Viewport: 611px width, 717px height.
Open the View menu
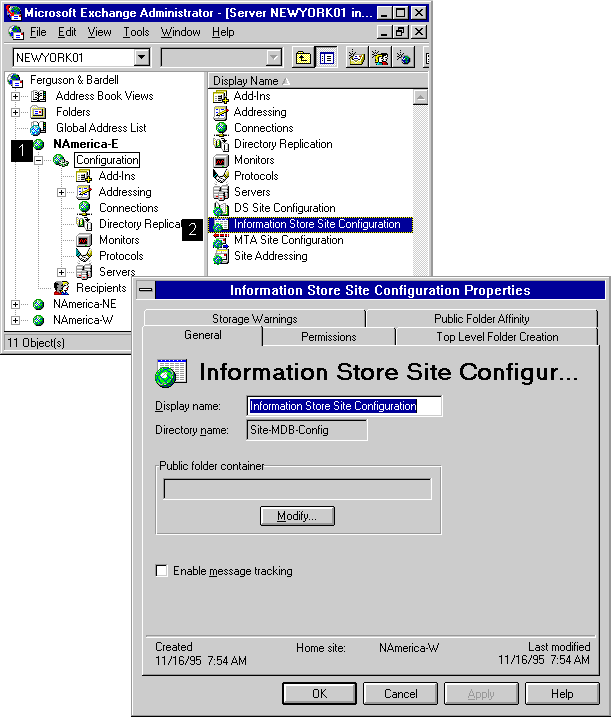point(99,32)
